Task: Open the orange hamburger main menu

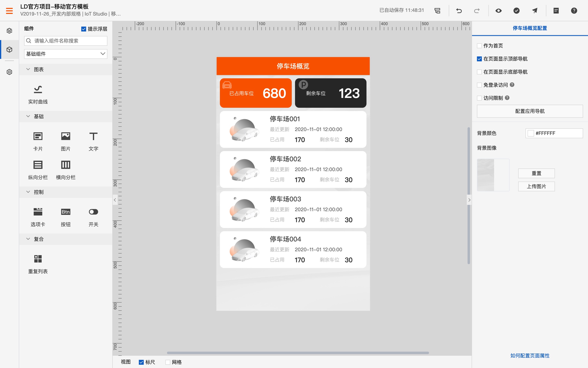Action: point(9,10)
